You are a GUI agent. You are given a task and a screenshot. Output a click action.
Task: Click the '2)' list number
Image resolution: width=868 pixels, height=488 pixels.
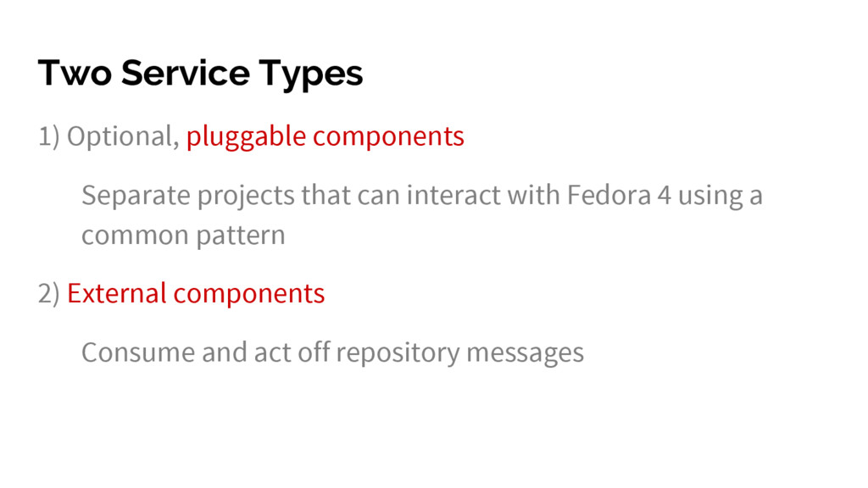coord(48,293)
